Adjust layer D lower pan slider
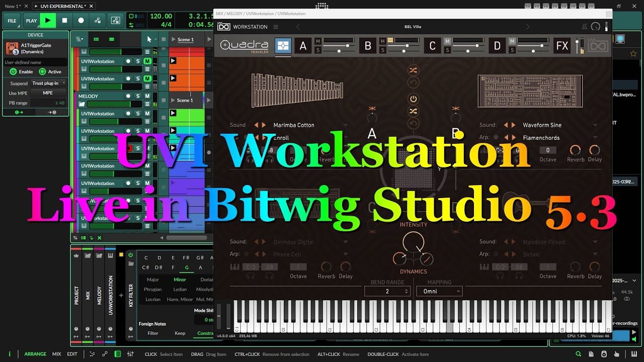 point(534,50)
